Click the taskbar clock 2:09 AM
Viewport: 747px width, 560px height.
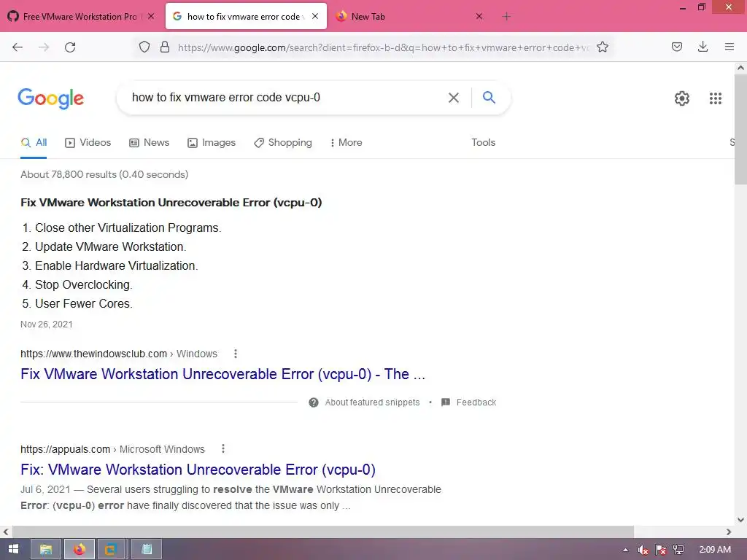point(715,550)
